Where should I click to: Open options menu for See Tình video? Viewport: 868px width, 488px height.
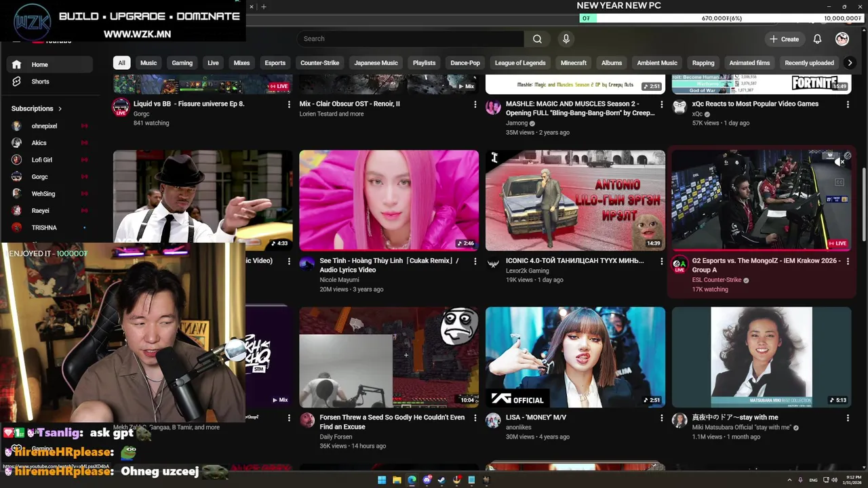click(475, 261)
